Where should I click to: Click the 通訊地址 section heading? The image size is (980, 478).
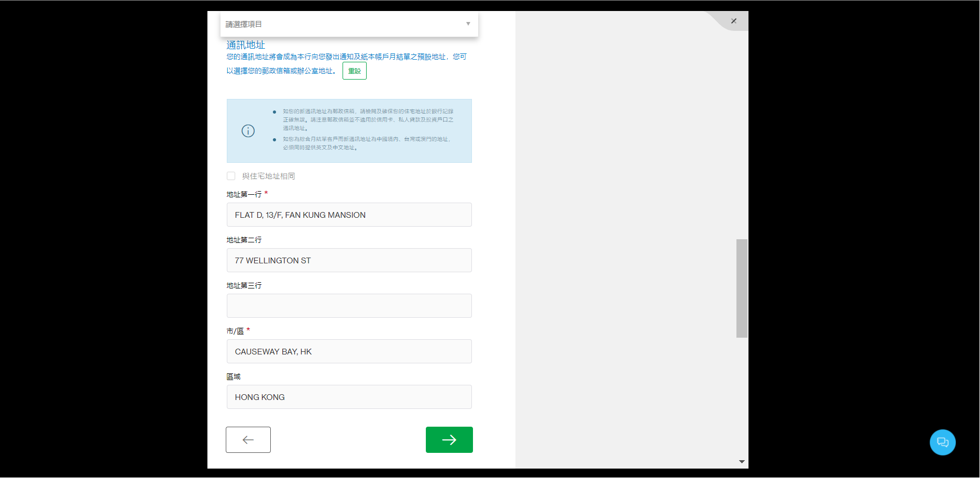tap(246, 45)
